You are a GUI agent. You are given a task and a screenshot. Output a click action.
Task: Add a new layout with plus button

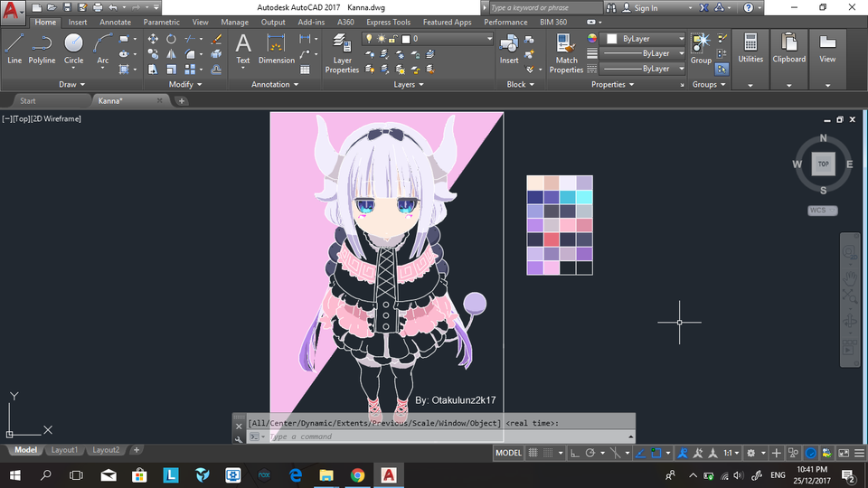tap(137, 450)
